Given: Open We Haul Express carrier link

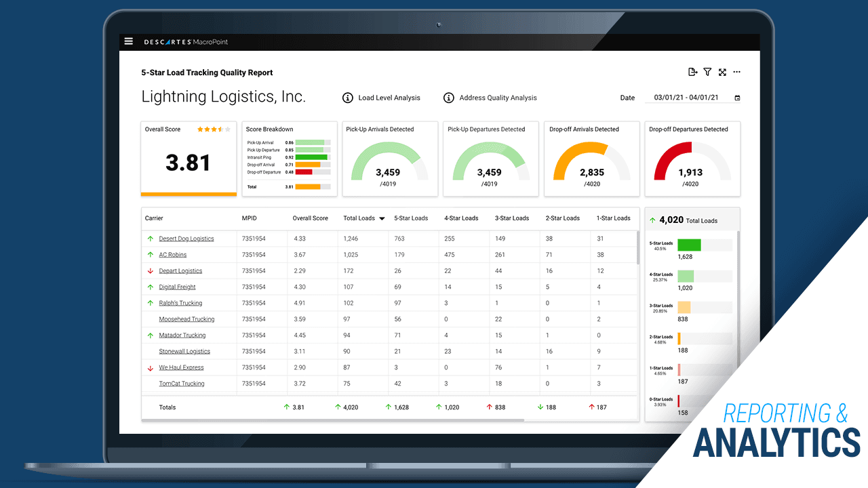Looking at the screenshot, I should (x=181, y=367).
